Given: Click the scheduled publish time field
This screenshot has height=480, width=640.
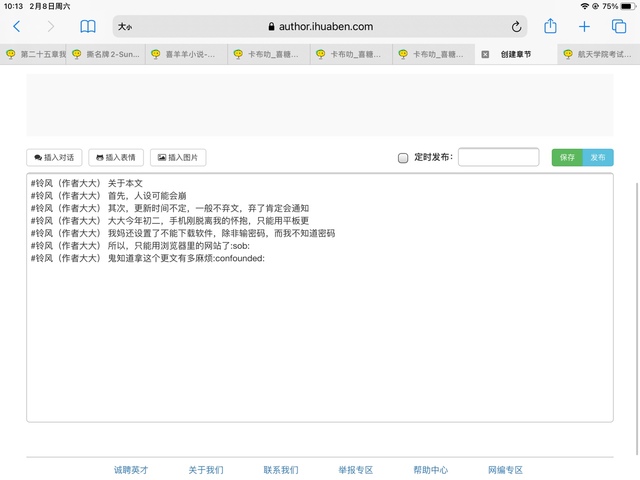Looking at the screenshot, I should tap(498, 157).
